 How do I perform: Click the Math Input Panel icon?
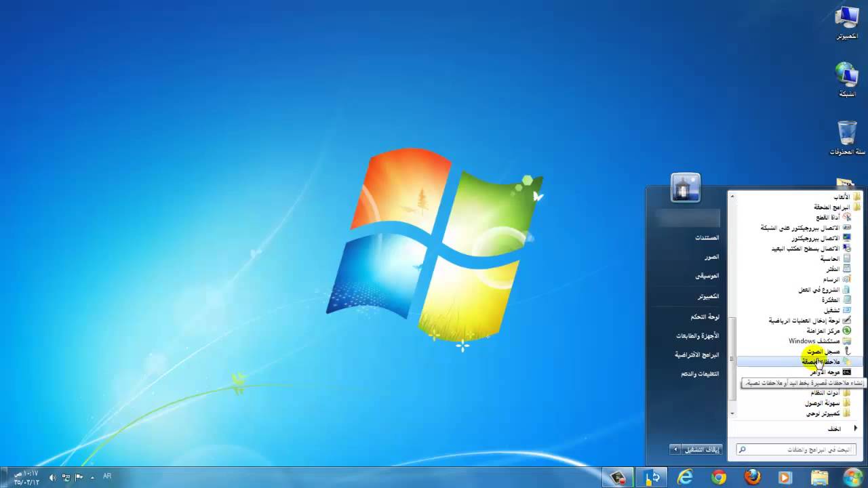pyautogui.click(x=847, y=320)
